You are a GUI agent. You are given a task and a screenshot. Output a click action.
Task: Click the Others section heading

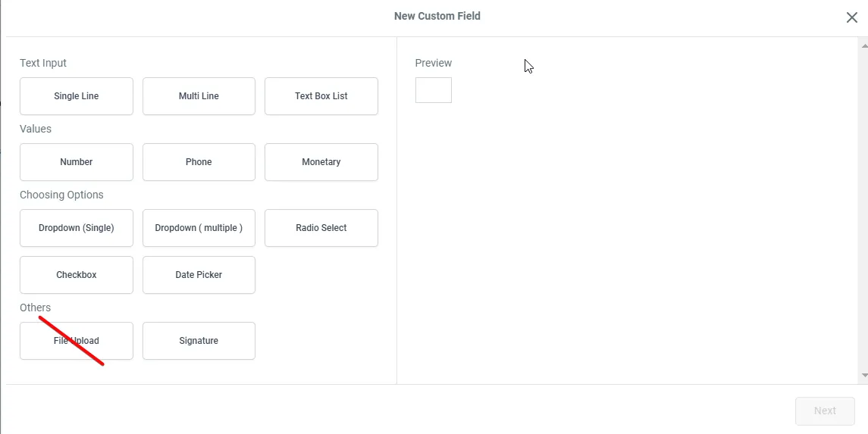pyautogui.click(x=36, y=308)
